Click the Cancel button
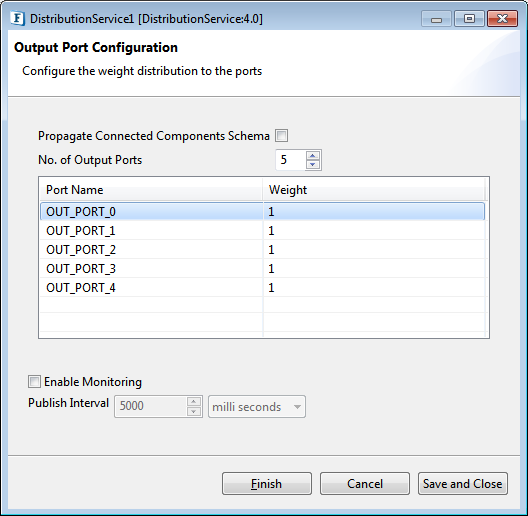The width and height of the screenshot is (528, 516). (365, 484)
